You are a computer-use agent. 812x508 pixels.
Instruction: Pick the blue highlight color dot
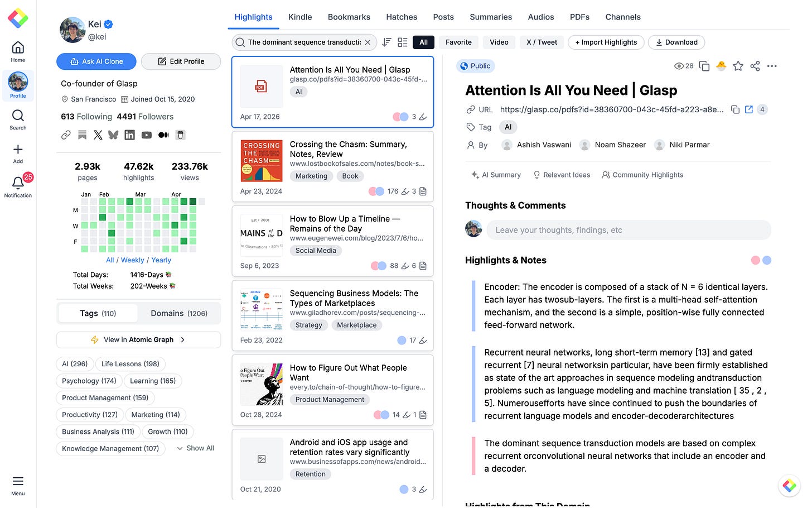point(767,260)
